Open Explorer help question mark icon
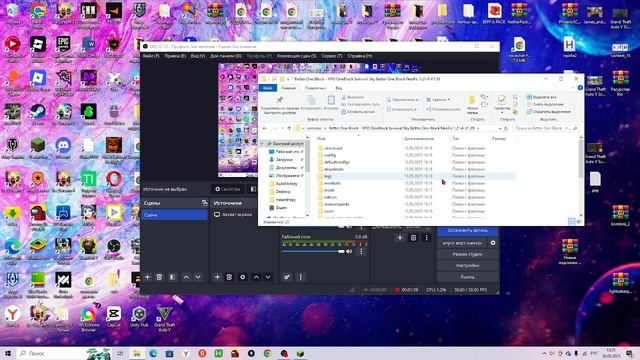This screenshot has height=360, width=640. click(580, 88)
